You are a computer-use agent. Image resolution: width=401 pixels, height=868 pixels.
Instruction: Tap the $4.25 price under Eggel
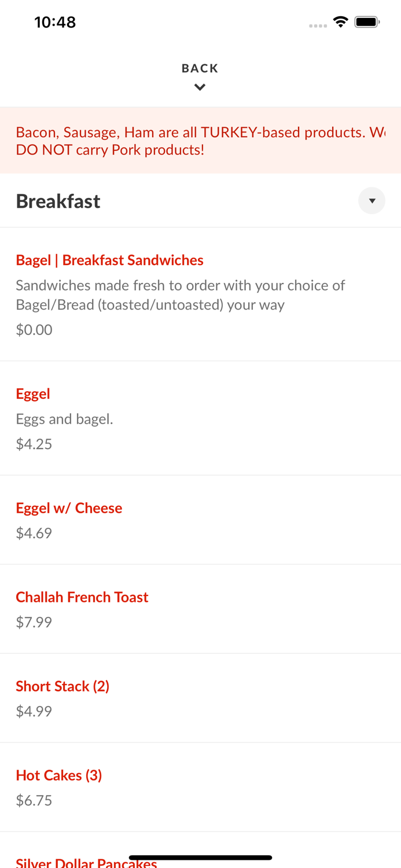point(34,444)
